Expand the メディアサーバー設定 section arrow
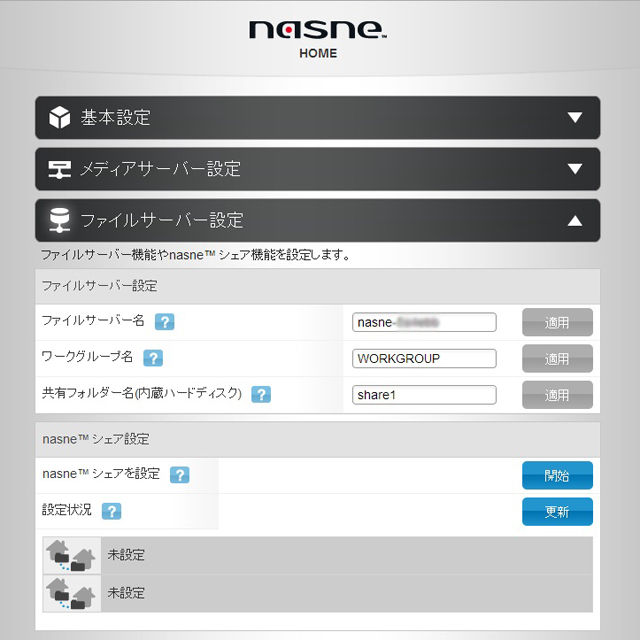This screenshot has height=640, width=640. [x=575, y=169]
